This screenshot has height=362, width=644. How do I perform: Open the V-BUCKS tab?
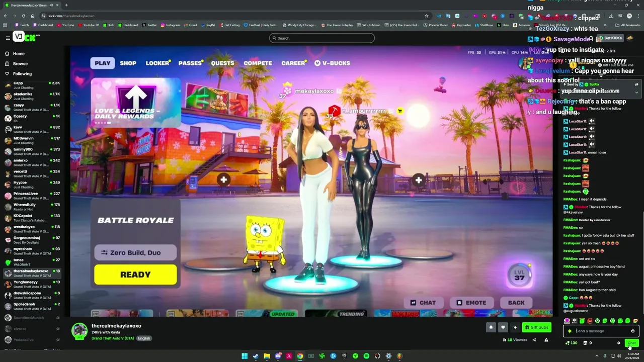(x=332, y=63)
